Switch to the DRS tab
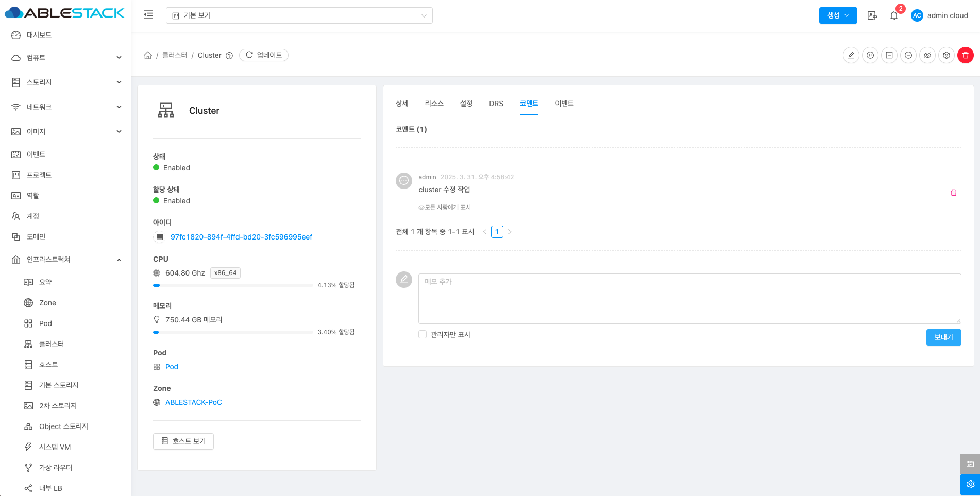This screenshot has width=980, height=496. click(496, 104)
